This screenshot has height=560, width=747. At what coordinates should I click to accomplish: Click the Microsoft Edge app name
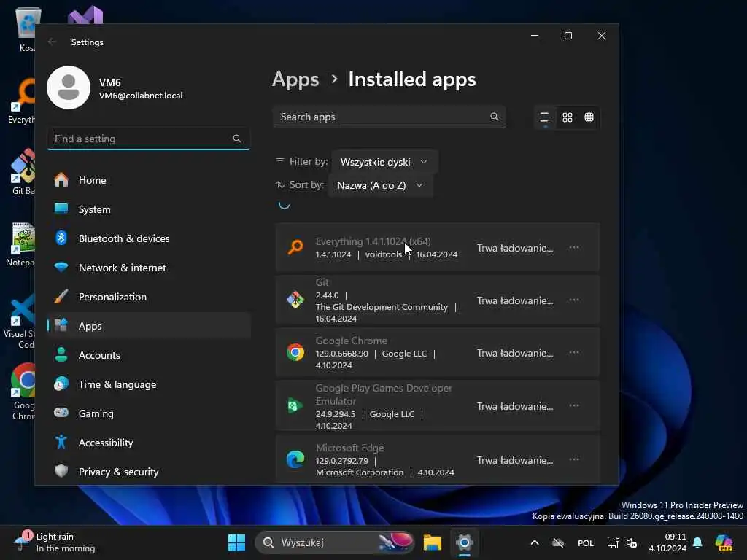click(349, 448)
